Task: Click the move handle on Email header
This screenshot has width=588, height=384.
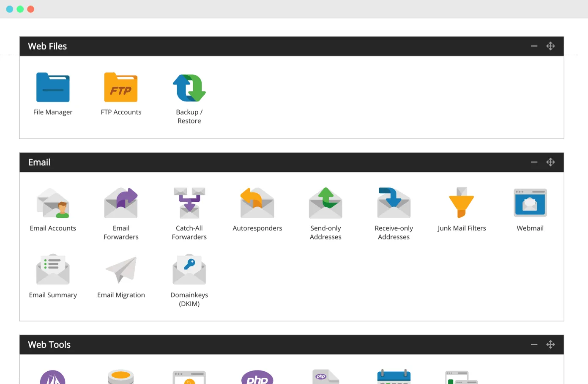Action: pos(550,162)
